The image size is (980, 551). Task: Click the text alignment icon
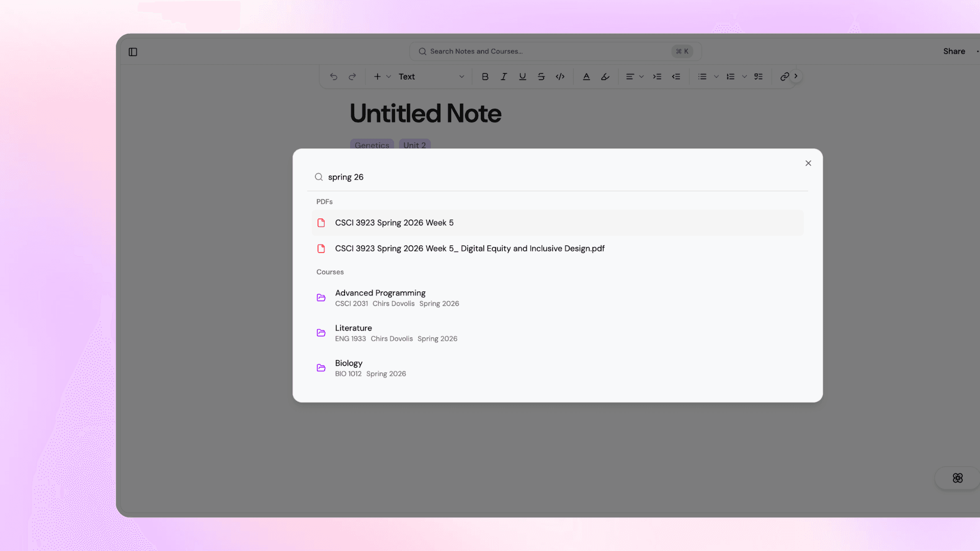click(x=630, y=77)
